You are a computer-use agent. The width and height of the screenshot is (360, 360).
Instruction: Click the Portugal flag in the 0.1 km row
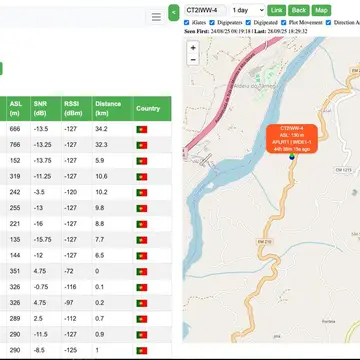[x=142, y=287]
